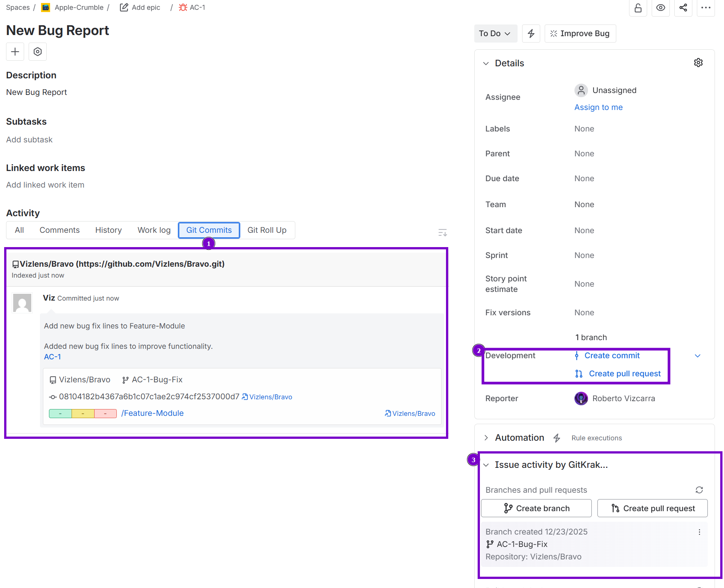The height and width of the screenshot is (588, 724).
Task: Click the share icon
Action: (x=683, y=8)
